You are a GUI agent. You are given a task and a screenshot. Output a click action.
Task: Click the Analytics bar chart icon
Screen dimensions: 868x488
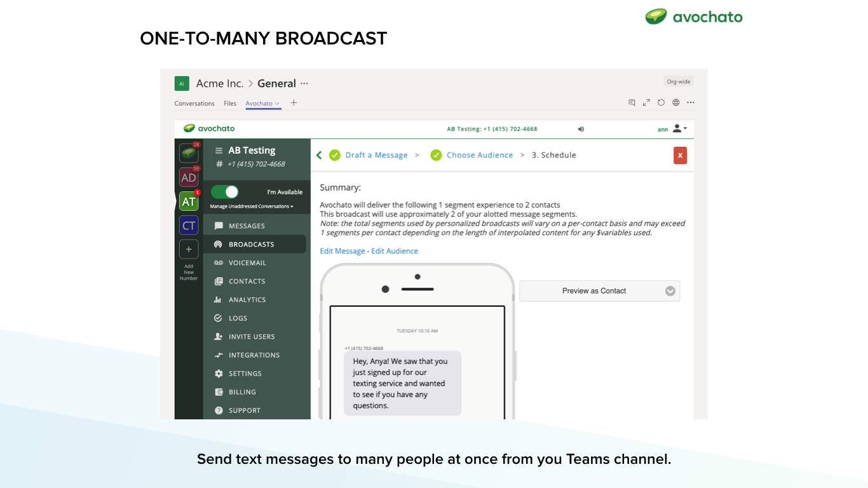[x=219, y=299]
